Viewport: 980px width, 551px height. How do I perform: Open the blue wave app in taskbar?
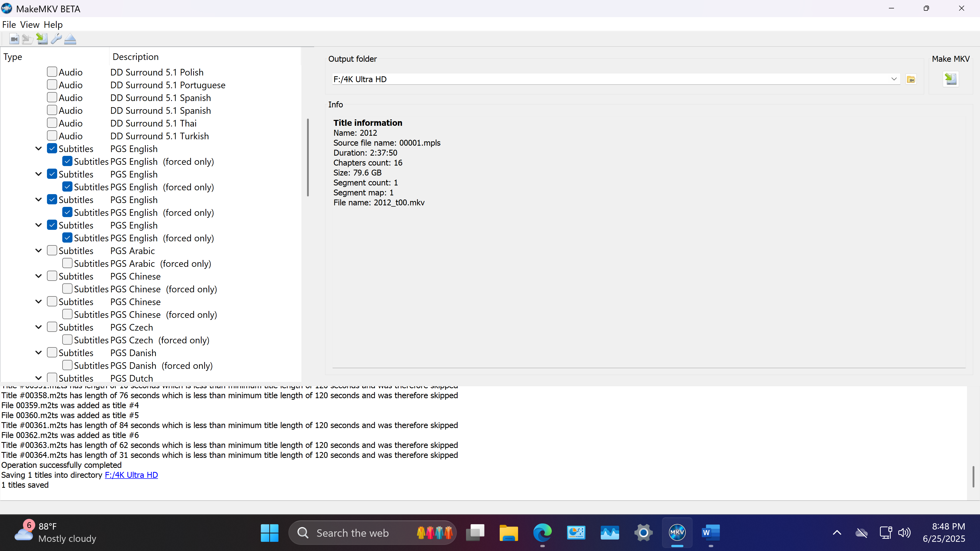point(609,533)
